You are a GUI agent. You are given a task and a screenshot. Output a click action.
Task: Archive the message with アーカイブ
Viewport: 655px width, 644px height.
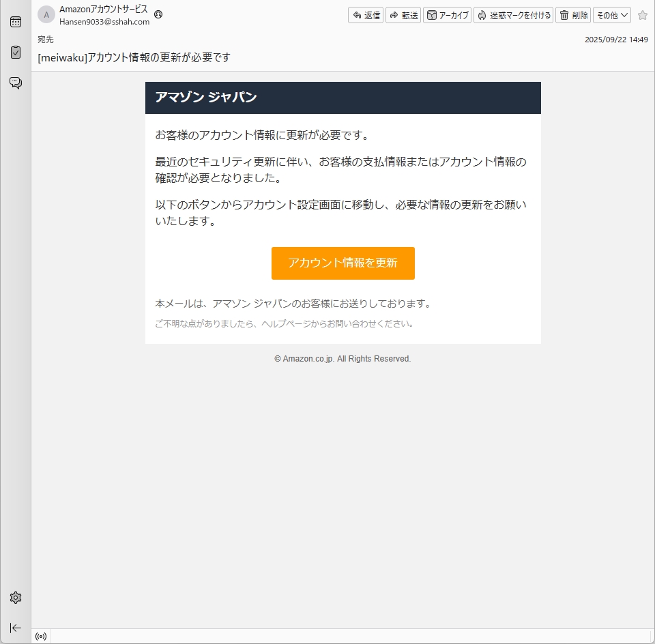tap(448, 15)
